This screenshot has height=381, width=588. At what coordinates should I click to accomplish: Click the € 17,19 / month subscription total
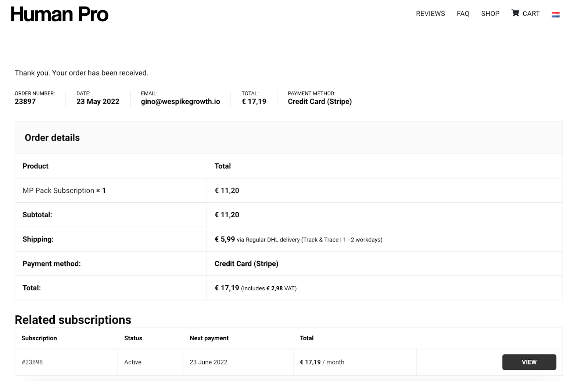click(x=322, y=362)
